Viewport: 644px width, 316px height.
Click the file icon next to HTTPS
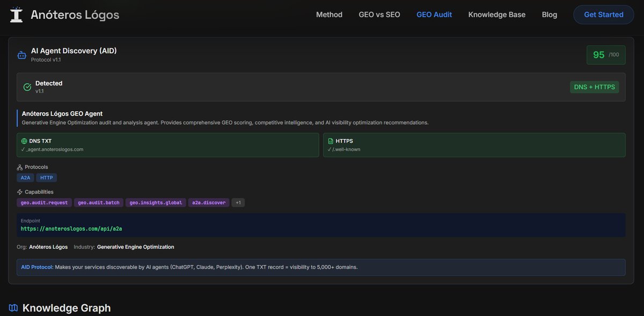[331, 141]
